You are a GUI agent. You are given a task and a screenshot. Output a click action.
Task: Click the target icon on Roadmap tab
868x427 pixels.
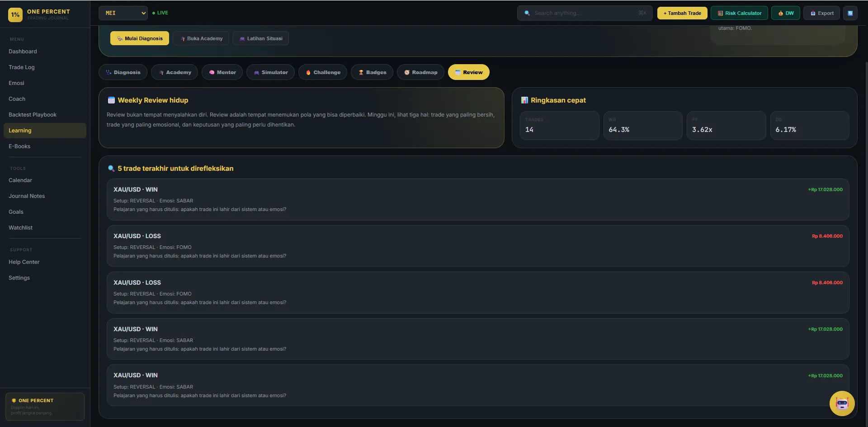[407, 72]
